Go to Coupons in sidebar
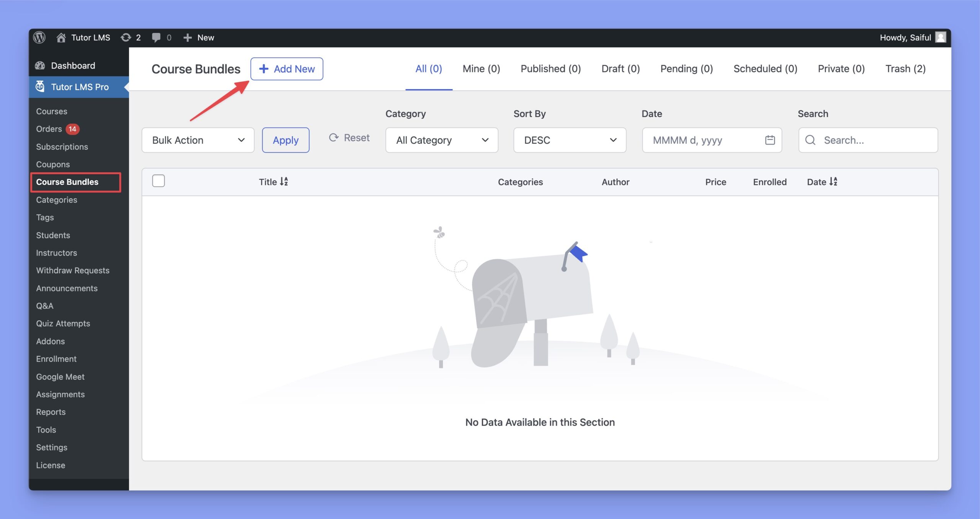 tap(53, 164)
